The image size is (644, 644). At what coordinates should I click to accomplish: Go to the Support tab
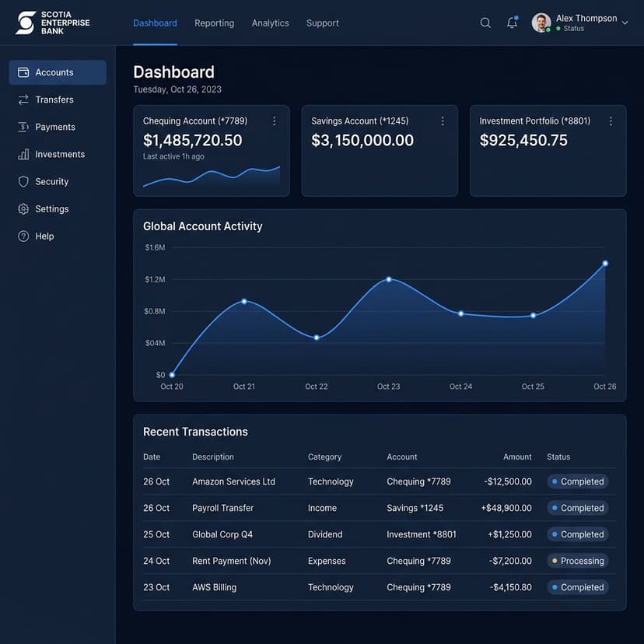[323, 23]
